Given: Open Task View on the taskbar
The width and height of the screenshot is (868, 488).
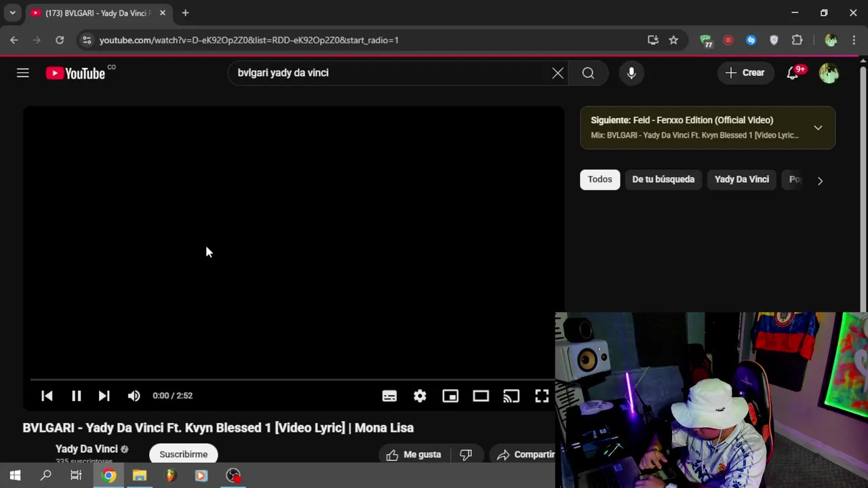Looking at the screenshot, I should coord(76,476).
